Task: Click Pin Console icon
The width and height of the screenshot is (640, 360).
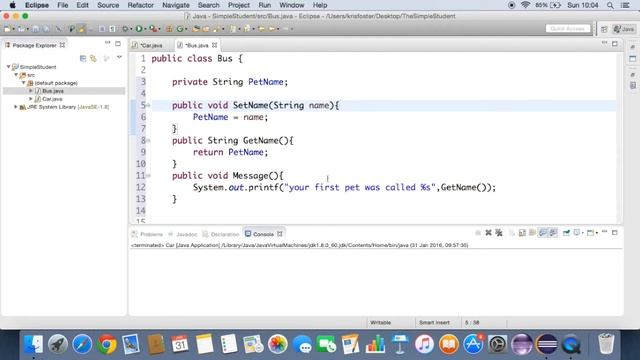Action: tap(566, 233)
